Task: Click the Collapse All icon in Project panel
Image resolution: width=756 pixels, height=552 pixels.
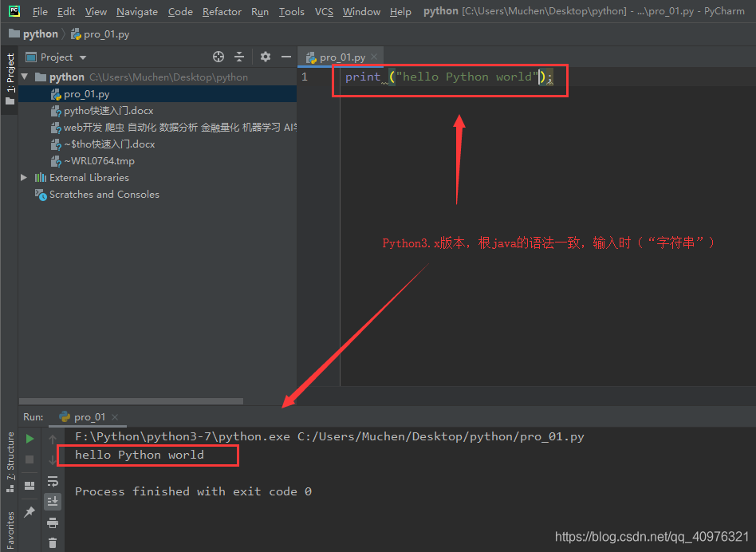Action: click(x=239, y=57)
